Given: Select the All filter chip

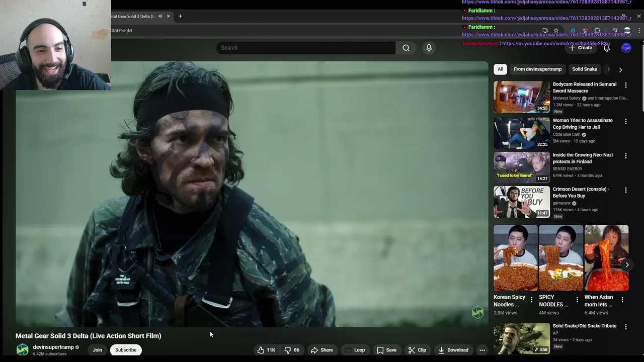Looking at the screenshot, I should point(500,69).
